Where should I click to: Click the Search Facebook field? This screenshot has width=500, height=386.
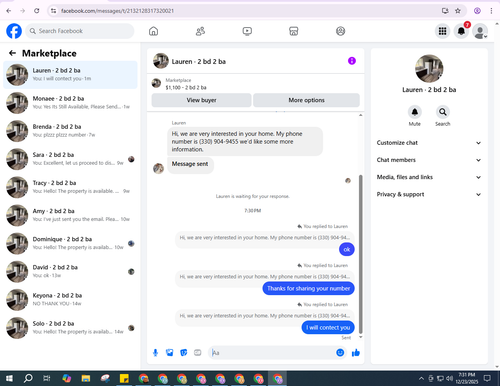click(80, 31)
